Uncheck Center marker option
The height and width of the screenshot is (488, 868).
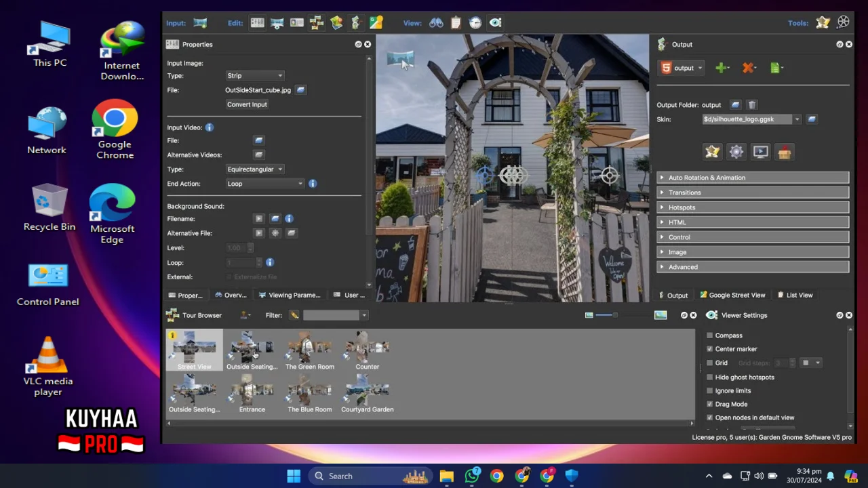click(710, 349)
